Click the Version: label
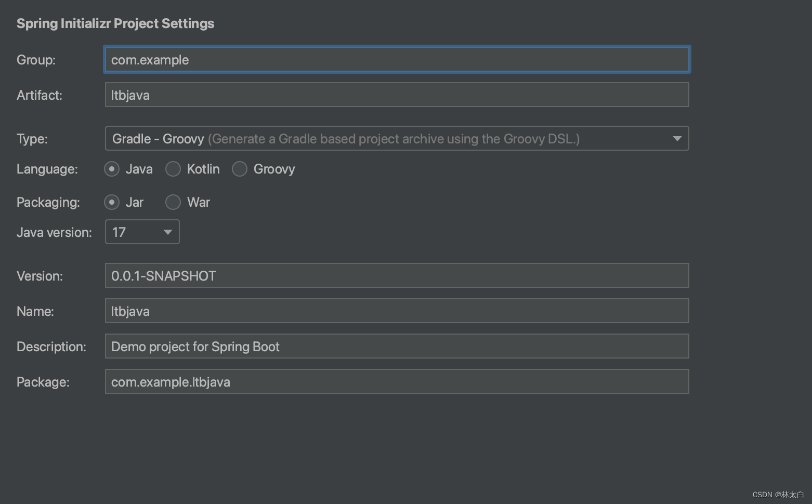This screenshot has width=812, height=504. tap(40, 276)
